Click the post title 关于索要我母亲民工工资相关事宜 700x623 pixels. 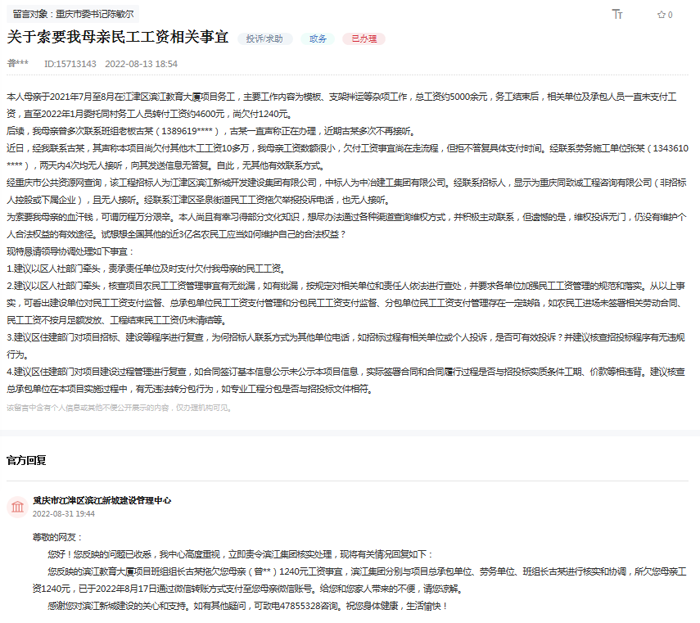118,38
